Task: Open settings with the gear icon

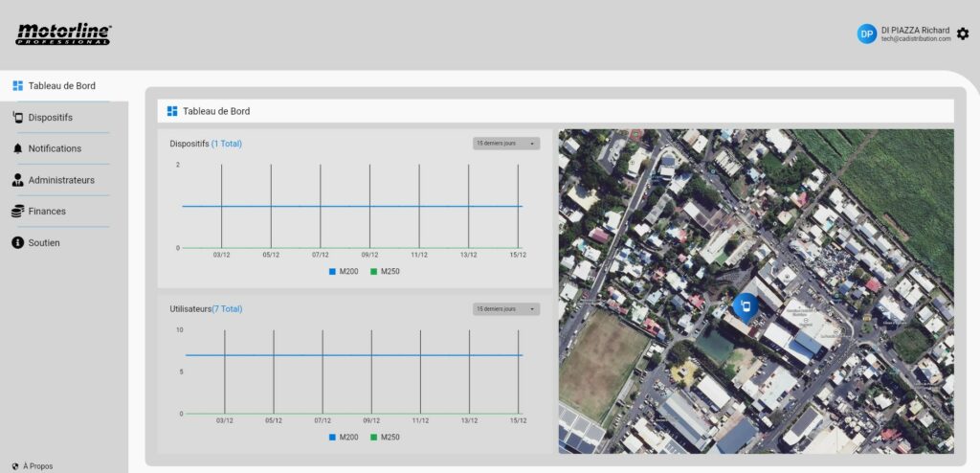Action: 963,34
